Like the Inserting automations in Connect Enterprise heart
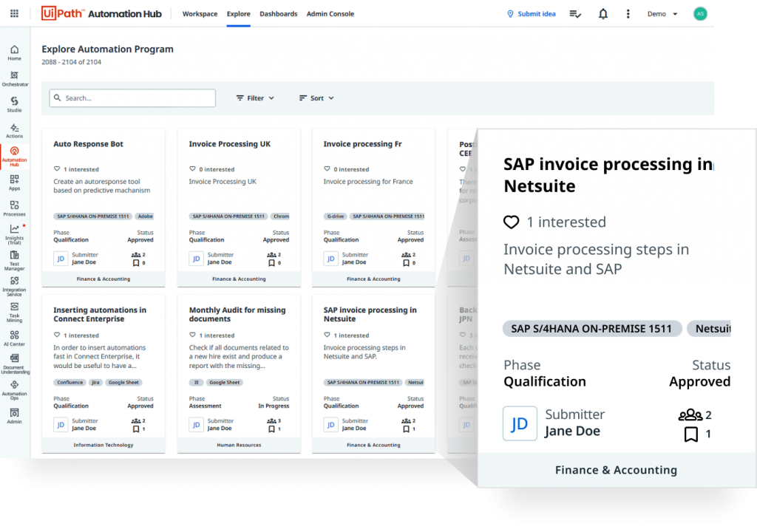The height and width of the screenshot is (532, 757). 57,335
